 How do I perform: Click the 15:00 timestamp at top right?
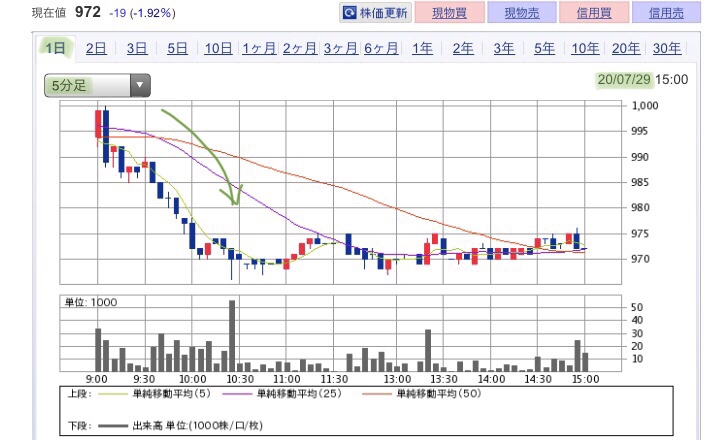point(672,79)
